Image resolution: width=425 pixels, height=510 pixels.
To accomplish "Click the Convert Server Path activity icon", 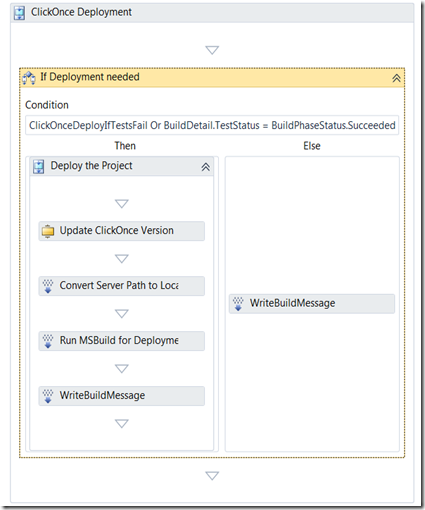I will [48, 286].
